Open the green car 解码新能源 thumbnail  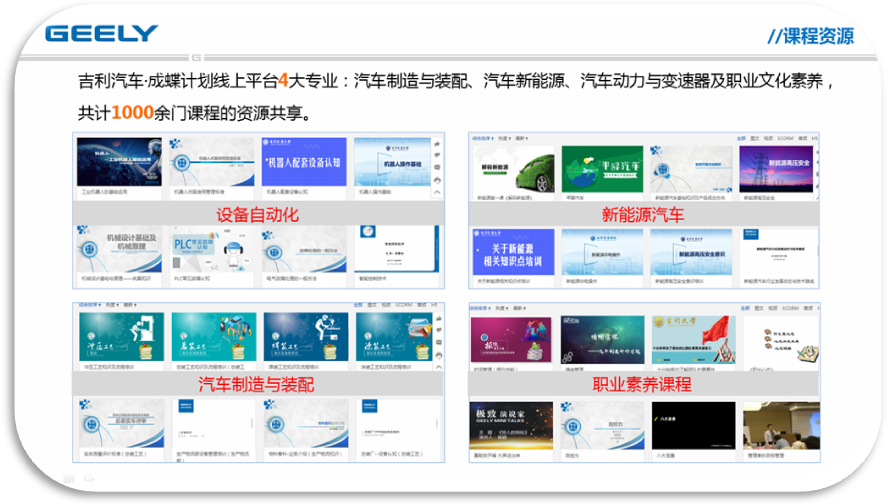[514, 169]
